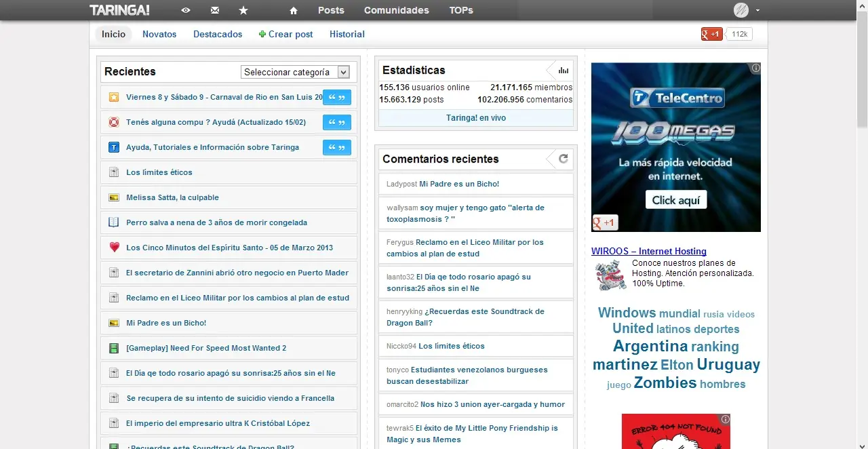
Task: Open [Gameplay] Need For Speed Most Wanted 2
Action: tap(206, 348)
